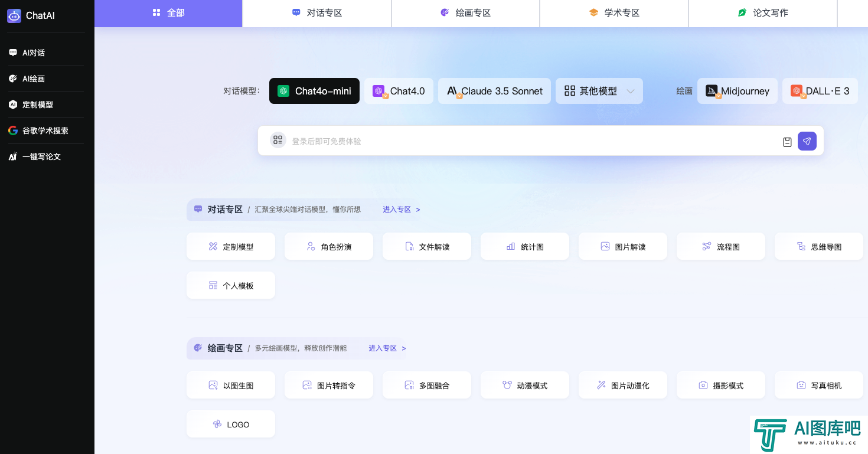868x454 pixels.
Task: Click the 汇聚全球尖端对话模型，懂你所想 subtitle
Action: pyautogui.click(x=308, y=210)
